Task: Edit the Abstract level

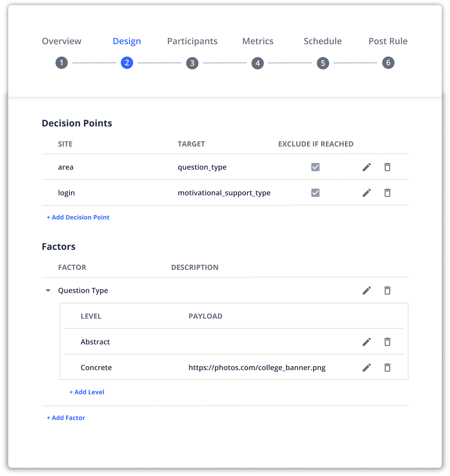Action: 367,342
